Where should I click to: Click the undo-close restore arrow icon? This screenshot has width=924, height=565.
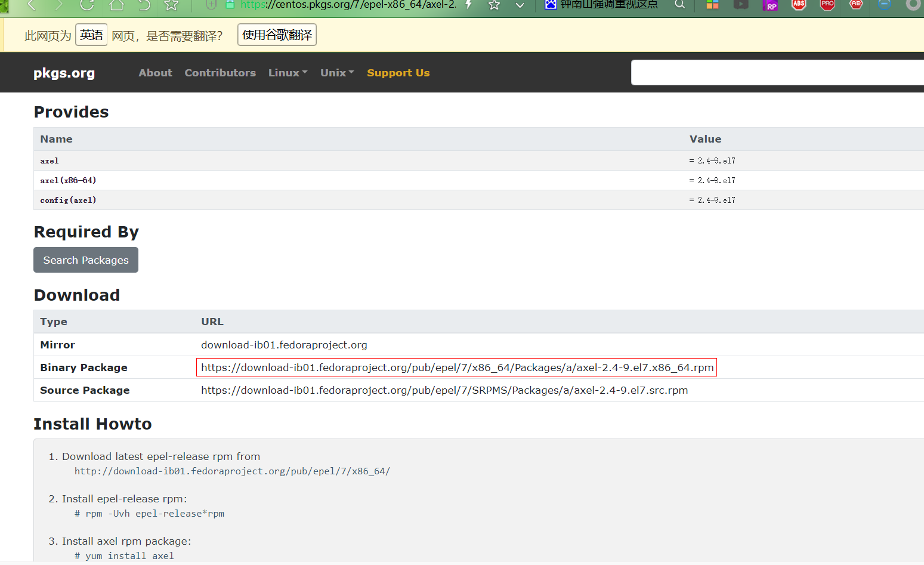pyautogui.click(x=144, y=5)
